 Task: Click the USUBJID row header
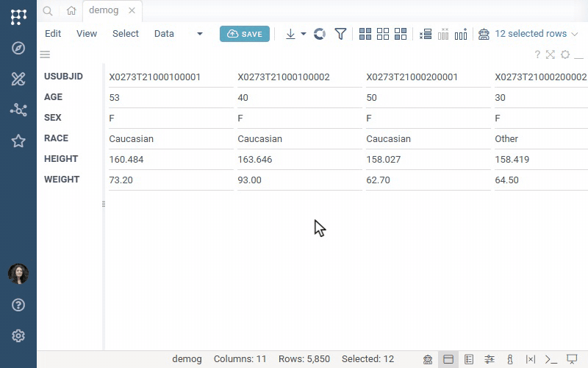point(63,77)
